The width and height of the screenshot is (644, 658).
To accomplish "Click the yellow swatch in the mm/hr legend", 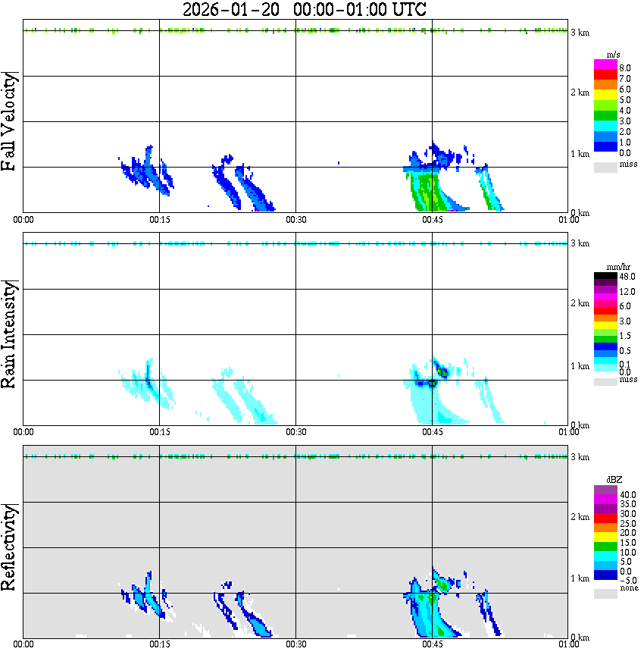I will tap(605, 325).
